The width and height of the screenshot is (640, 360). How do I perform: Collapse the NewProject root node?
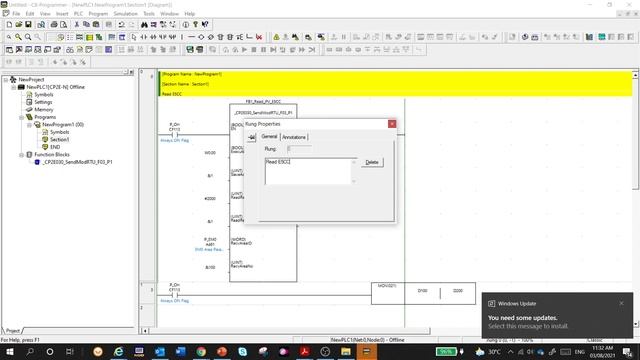6,80
